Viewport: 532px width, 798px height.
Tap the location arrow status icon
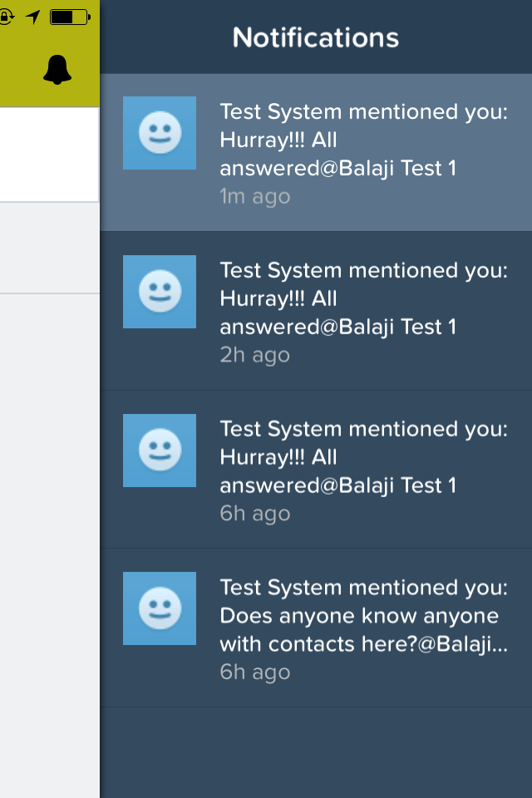(x=33, y=17)
